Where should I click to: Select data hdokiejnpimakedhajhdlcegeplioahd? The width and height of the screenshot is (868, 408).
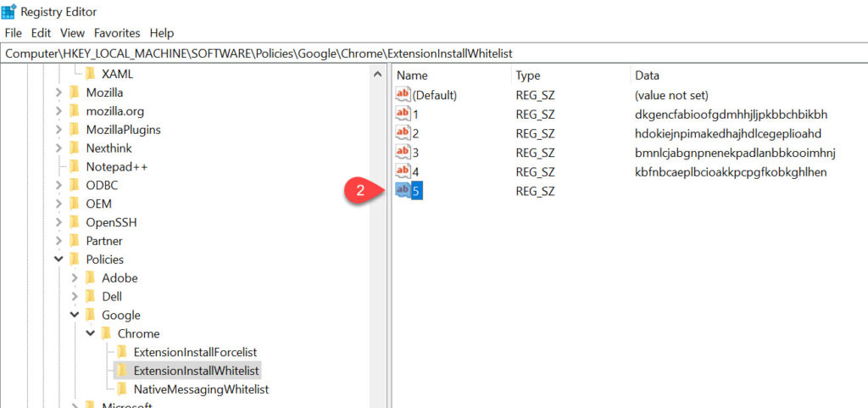729,134
